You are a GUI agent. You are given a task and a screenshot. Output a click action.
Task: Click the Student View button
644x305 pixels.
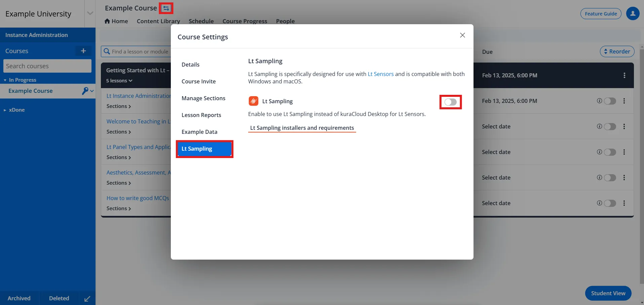[608, 293]
